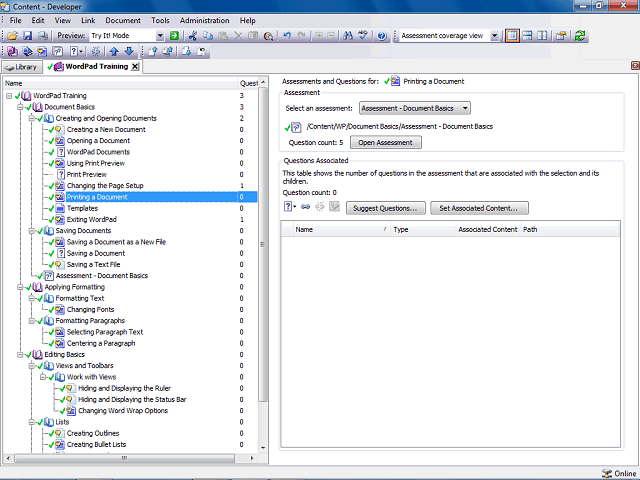Collapse the WordPad Training root node
Viewport: 640px width, 480px height.
(9, 96)
